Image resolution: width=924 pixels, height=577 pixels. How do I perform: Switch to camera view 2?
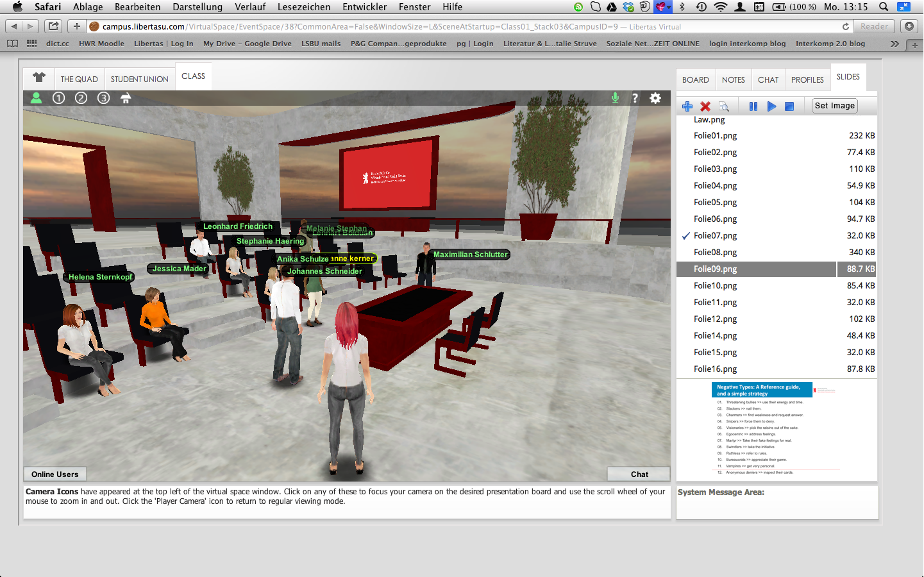click(81, 98)
